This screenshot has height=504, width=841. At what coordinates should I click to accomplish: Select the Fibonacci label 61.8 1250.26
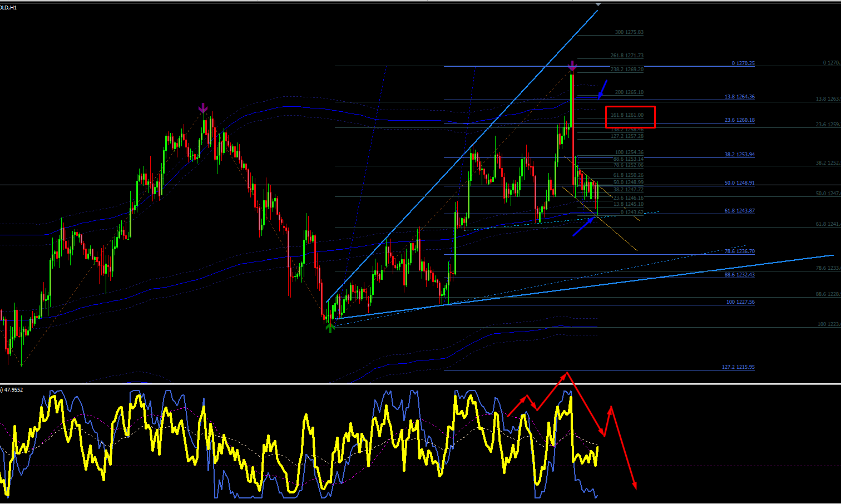coord(628,175)
